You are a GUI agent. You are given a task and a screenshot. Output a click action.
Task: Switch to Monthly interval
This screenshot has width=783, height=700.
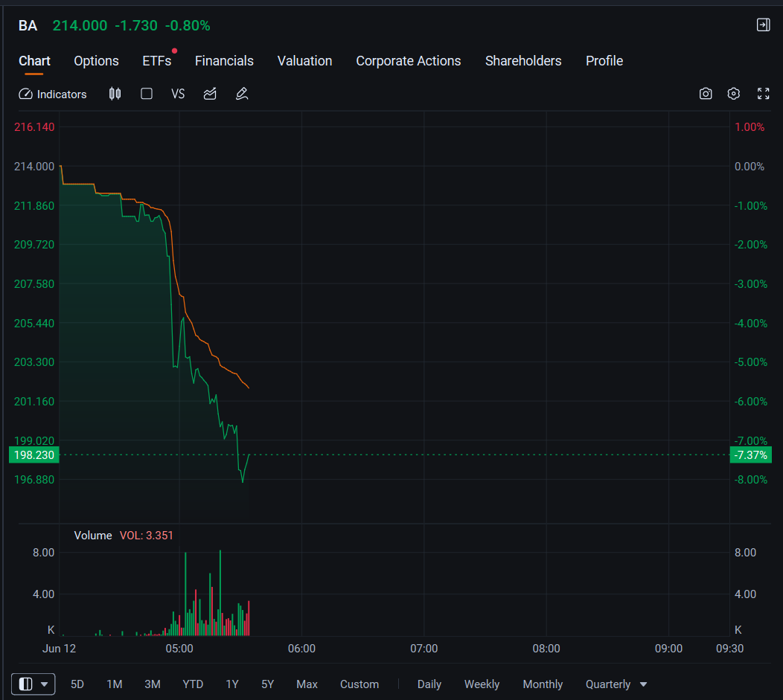pyautogui.click(x=543, y=684)
